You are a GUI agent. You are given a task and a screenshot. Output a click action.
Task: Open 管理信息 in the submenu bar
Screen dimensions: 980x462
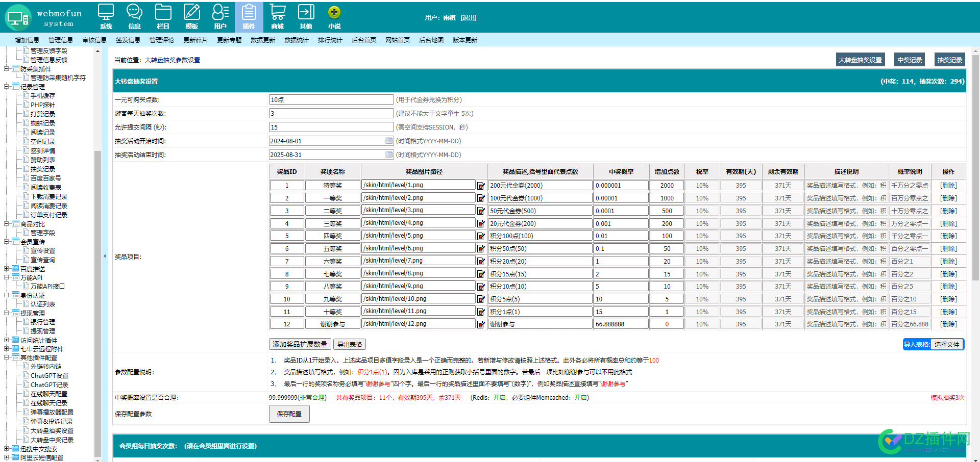tap(61, 40)
